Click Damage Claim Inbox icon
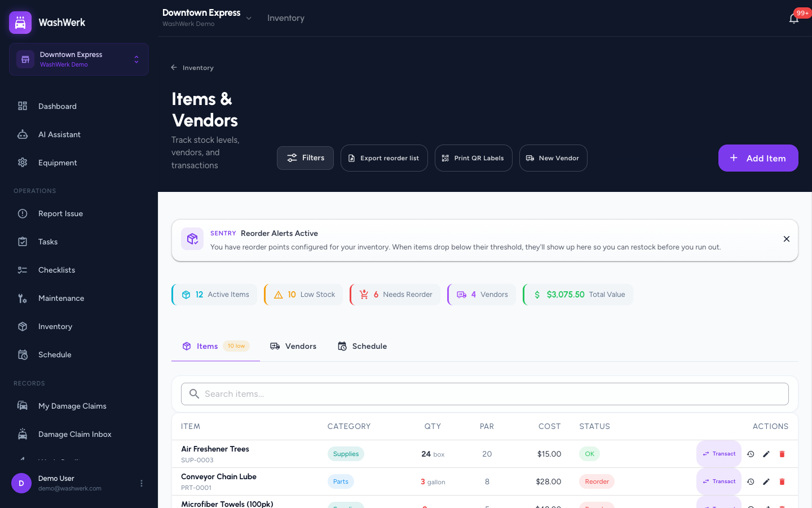The width and height of the screenshot is (812, 508). 23,434
